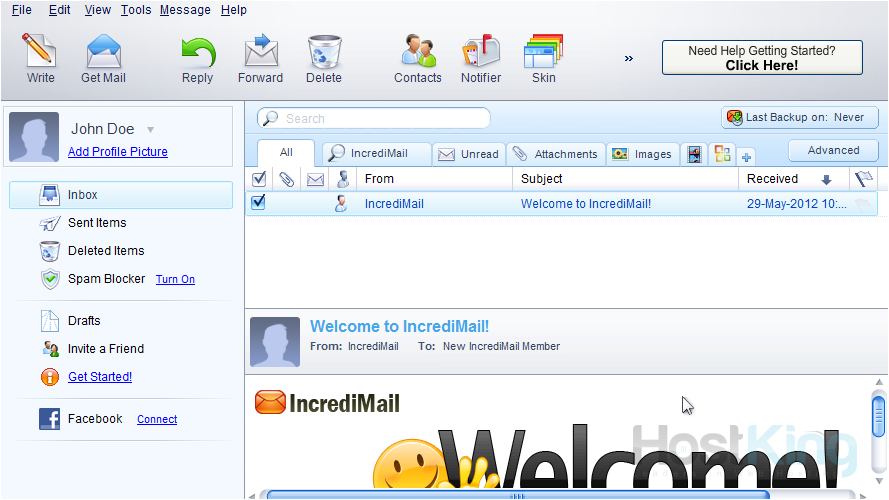Click the Received column sort arrow
Screen dimensions: 889x500
click(x=826, y=180)
